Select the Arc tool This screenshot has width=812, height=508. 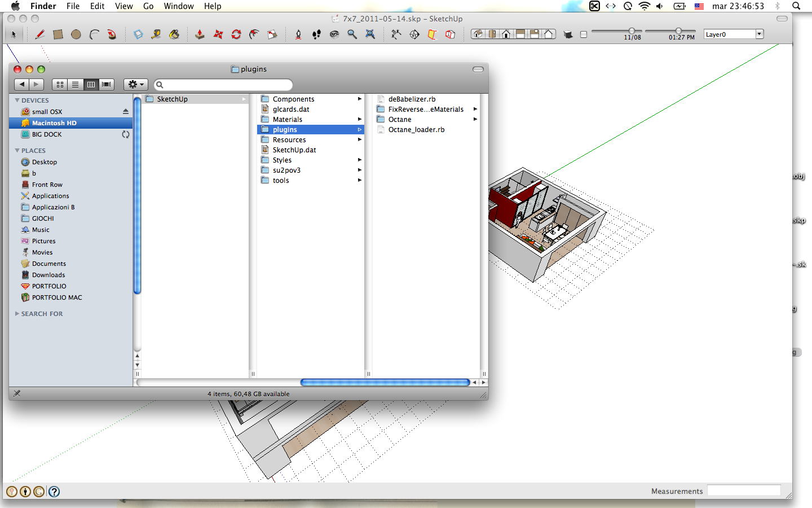click(94, 34)
